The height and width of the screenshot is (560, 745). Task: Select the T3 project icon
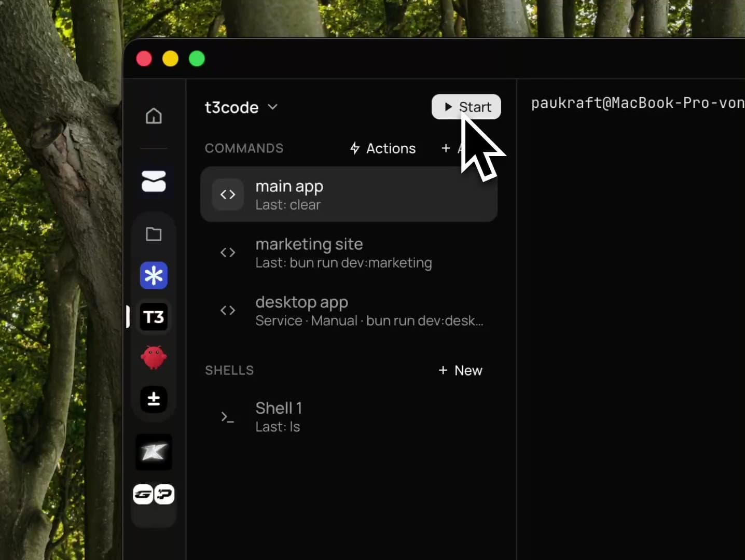point(154,317)
